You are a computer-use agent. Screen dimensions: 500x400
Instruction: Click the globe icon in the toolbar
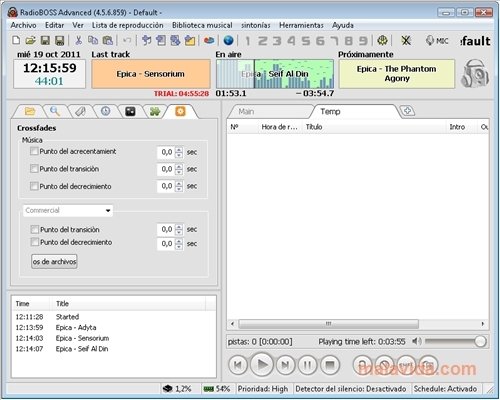pyautogui.click(x=228, y=41)
